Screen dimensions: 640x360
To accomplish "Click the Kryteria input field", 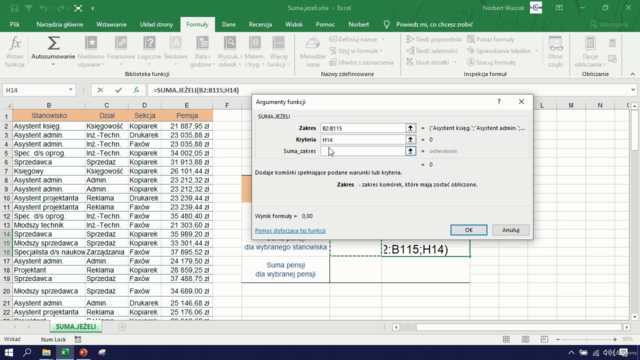I will click(362, 140).
